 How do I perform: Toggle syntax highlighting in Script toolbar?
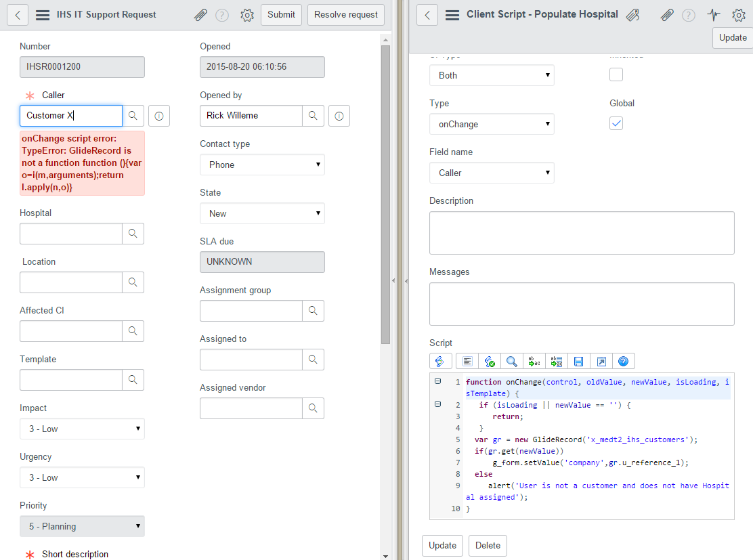click(440, 361)
